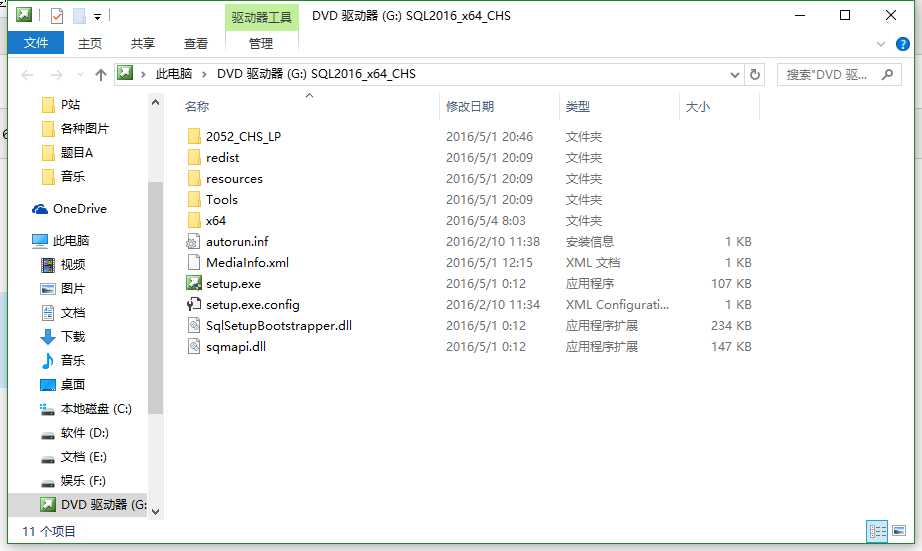Select the setup.exe.config file icon
Screen dimensions: 922x551
tap(193, 305)
